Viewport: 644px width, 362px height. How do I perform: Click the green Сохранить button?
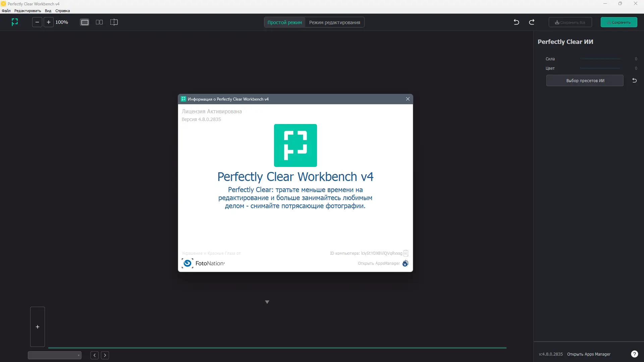[619, 22]
